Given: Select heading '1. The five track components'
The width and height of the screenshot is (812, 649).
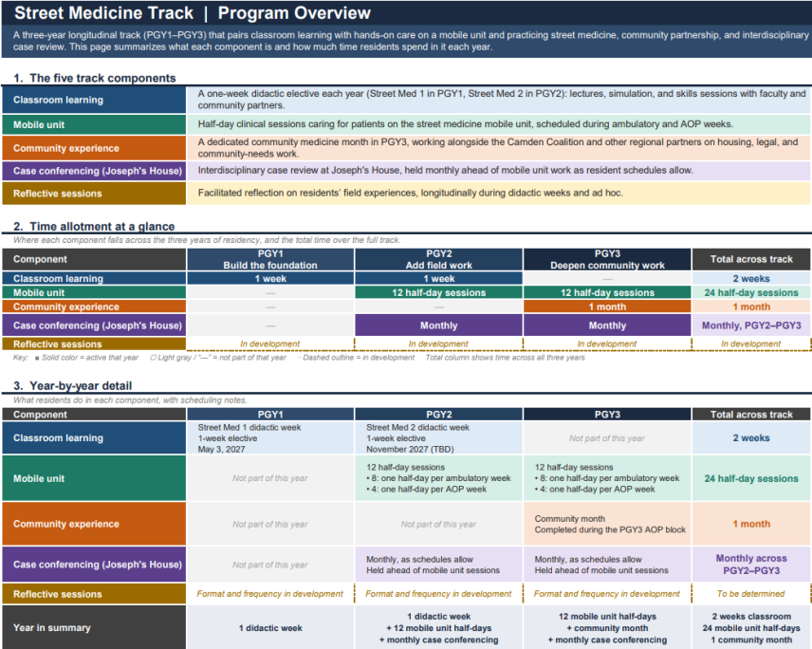Looking at the screenshot, I should point(95,78).
